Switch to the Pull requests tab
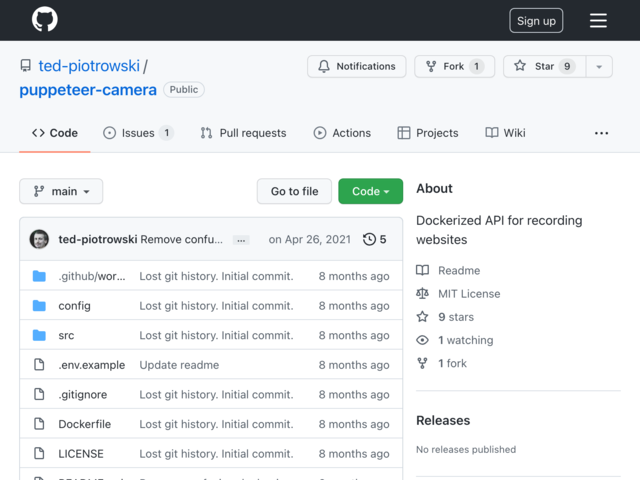 (243, 133)
